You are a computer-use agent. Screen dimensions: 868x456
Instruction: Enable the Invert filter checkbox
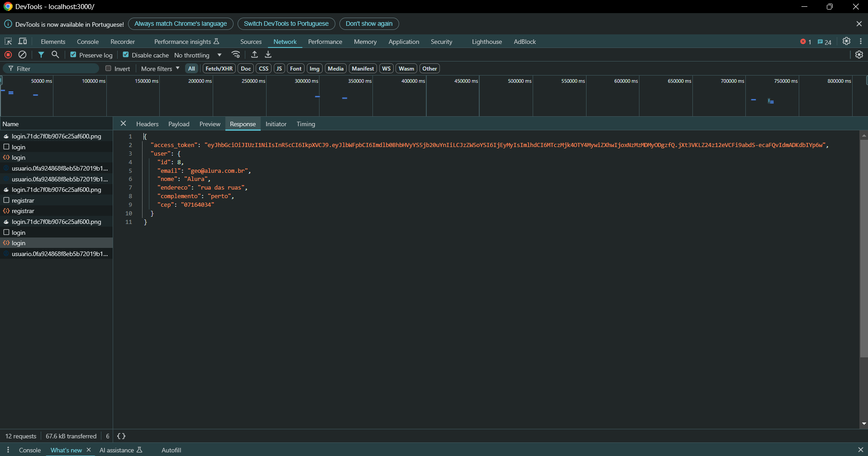(x=108, y=68)
